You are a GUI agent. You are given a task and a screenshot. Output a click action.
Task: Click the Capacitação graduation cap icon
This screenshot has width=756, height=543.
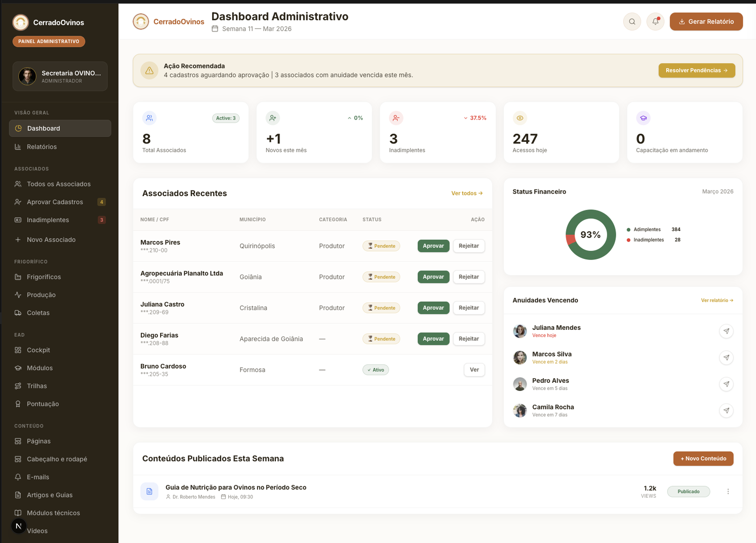tap(644, 118)
